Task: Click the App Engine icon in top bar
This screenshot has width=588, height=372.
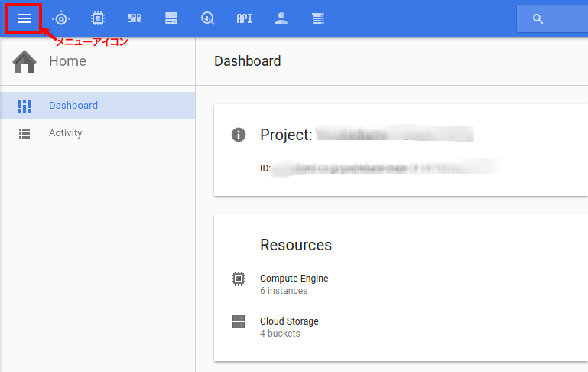Action: [60, 18]
